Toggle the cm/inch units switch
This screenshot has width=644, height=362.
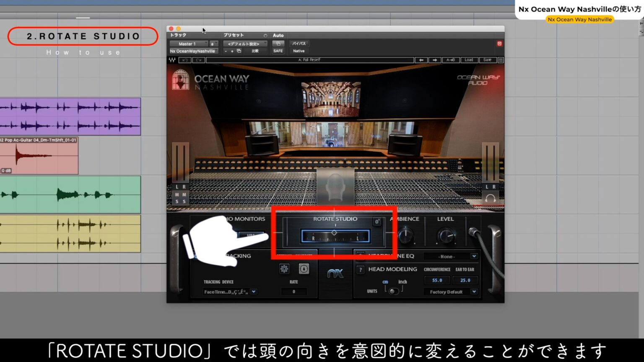394,291
